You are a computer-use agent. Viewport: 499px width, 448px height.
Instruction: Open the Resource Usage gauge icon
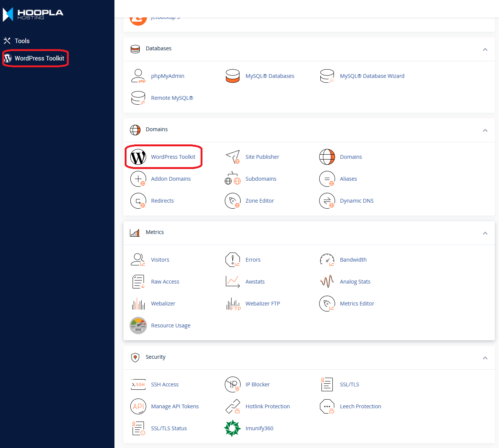138,326
